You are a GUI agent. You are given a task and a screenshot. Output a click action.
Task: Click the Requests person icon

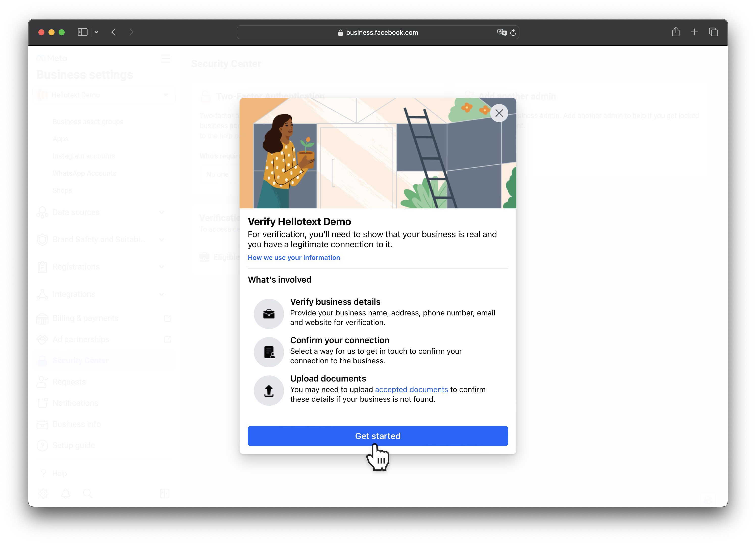tap(42, 382)
